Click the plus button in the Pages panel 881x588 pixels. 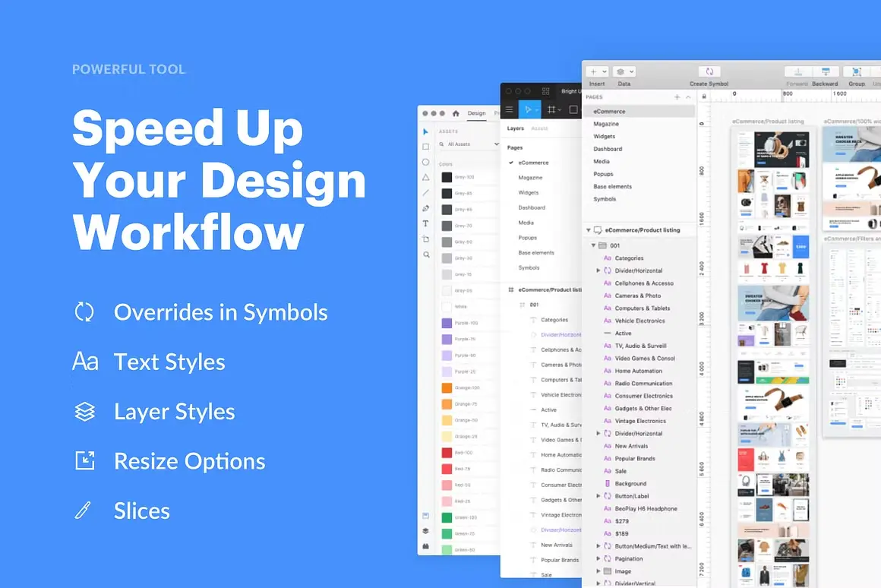point(677,97)
